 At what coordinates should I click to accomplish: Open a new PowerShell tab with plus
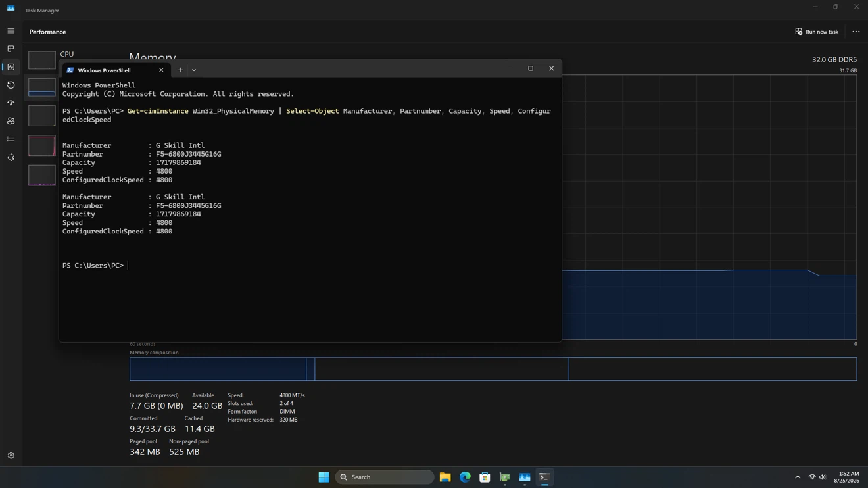point(181,70)
